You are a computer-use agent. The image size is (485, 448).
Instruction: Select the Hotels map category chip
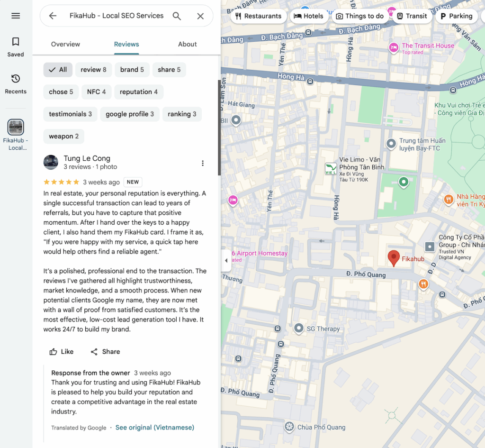click(308, 16)
